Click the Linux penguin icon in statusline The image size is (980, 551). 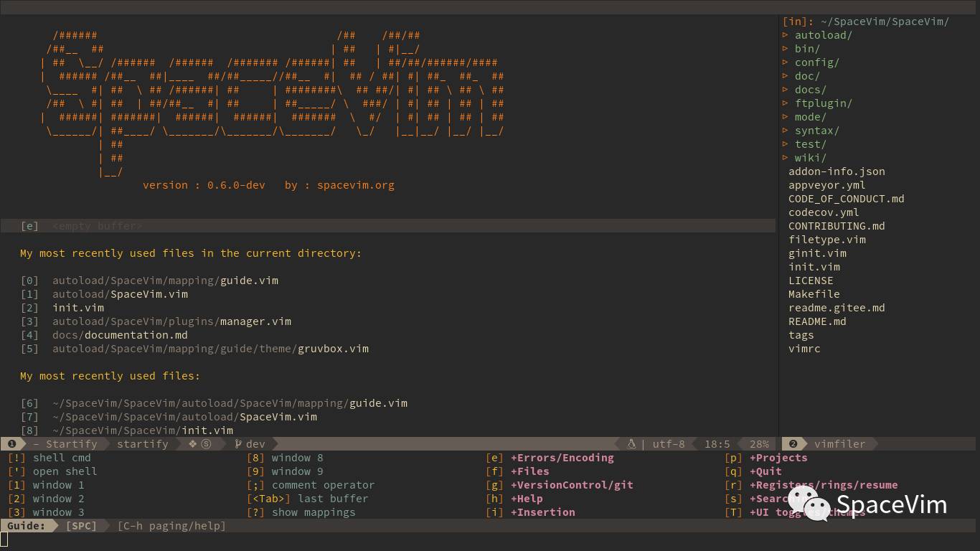(x=632, y=444)
